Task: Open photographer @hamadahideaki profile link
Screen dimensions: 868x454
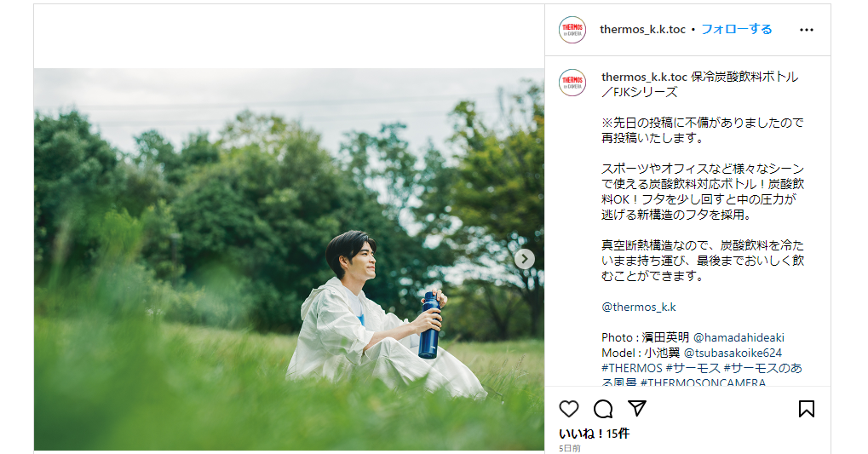Action: pyautogui.click(x=739, y=337)
